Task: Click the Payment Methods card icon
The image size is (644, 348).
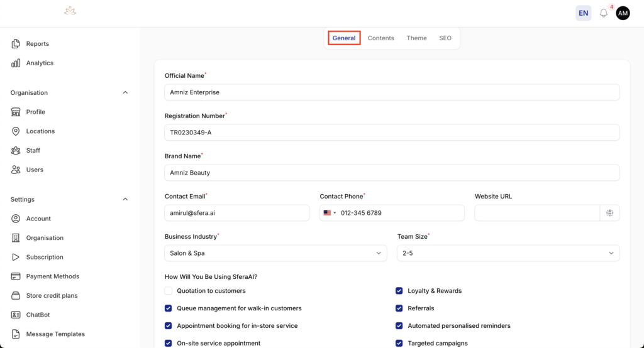Action: point(16,276)
